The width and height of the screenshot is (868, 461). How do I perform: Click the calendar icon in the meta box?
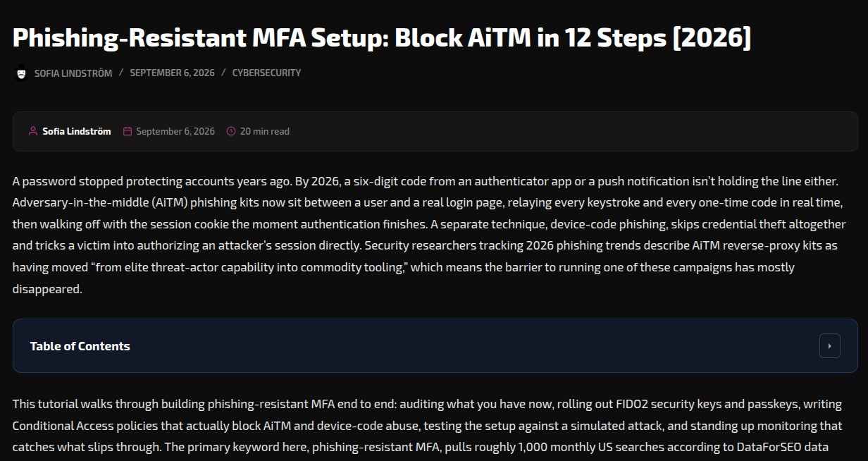128,131
